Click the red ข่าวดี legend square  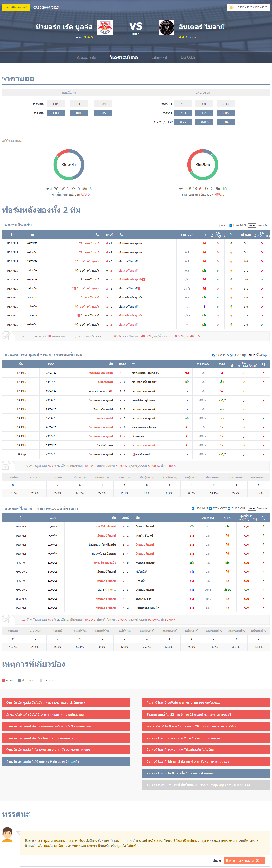pos(3,680)
